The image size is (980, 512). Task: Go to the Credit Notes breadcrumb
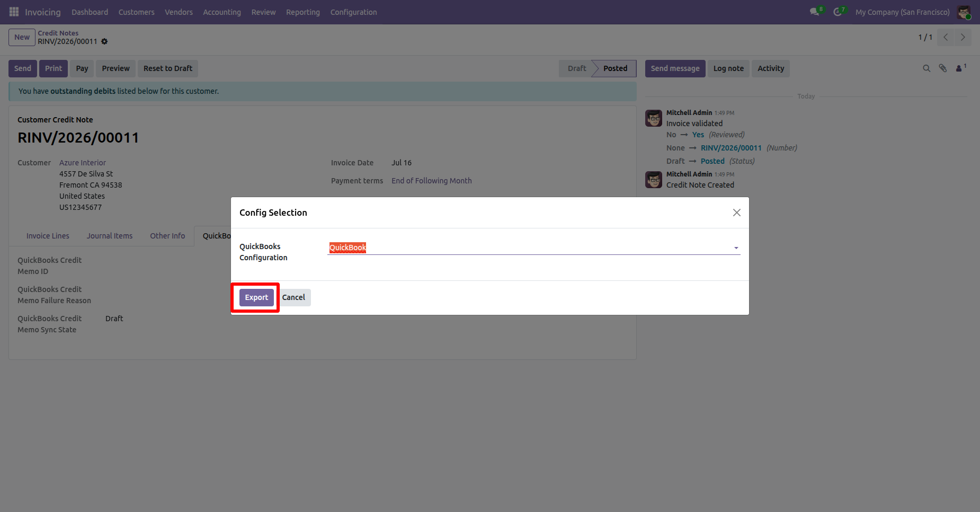(x=58, y=33)
